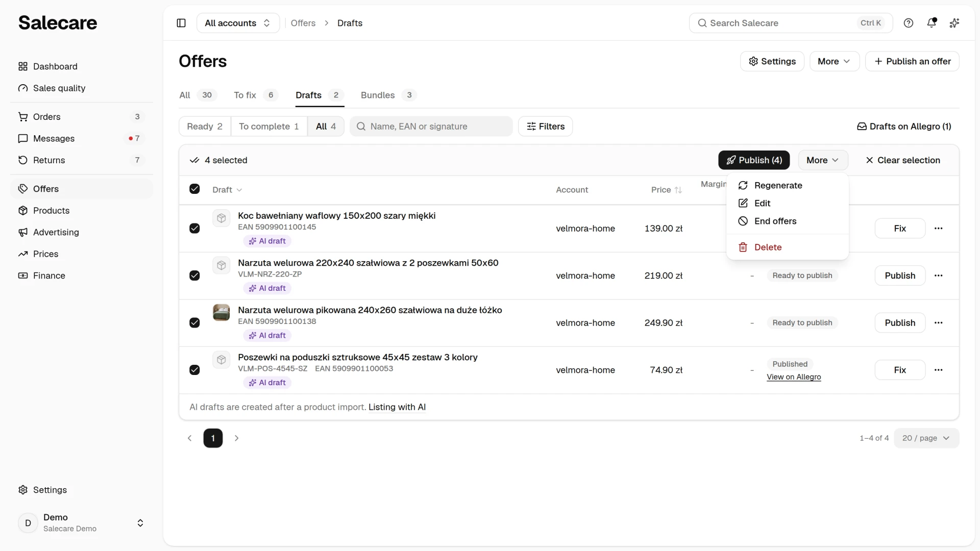Open Returns in sidebar
The height and width of the screenshot is (551, 980).
(x=82, y=160)
